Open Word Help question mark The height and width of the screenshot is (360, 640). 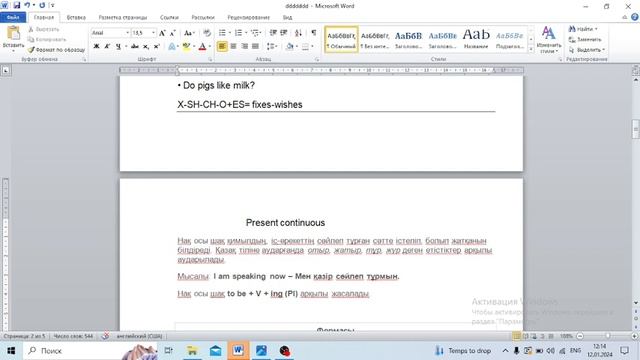[635, 17]
